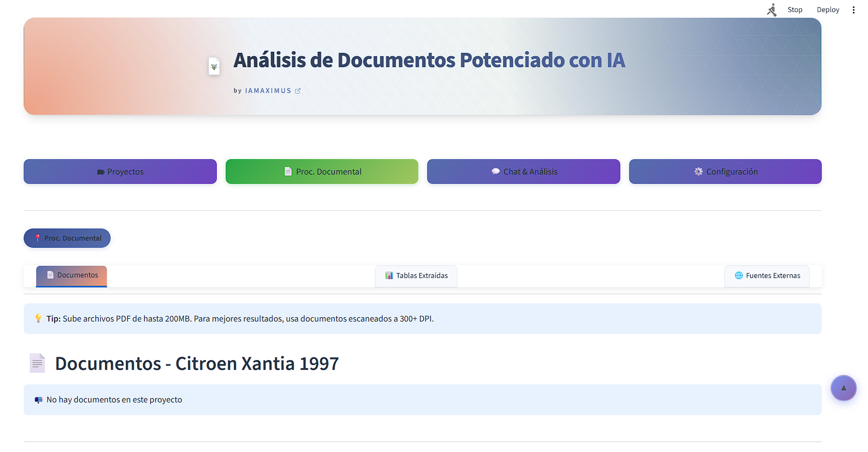Click the page icon beside Documentos heading
This screenshot has height=452, width=868.
pos(37,363)
